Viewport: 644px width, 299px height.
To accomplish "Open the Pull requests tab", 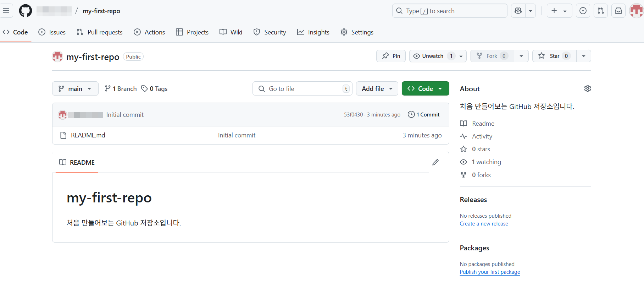I will click(x=100, y=32).
